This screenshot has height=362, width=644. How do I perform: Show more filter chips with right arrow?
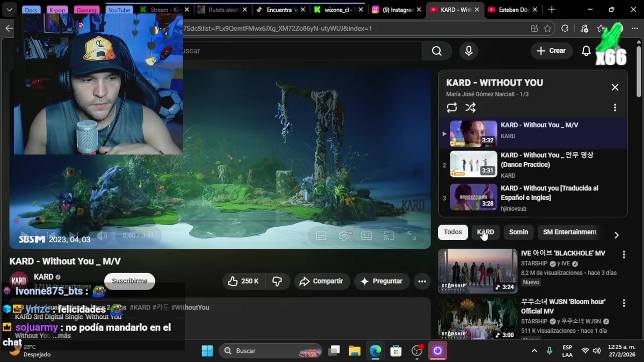(x=616, y=235)
